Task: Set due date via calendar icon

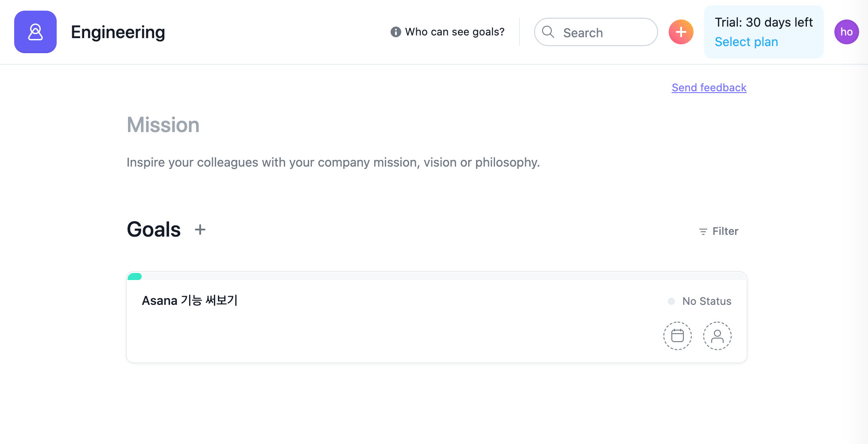Action: pyautogui.click(x=677, y=336)
